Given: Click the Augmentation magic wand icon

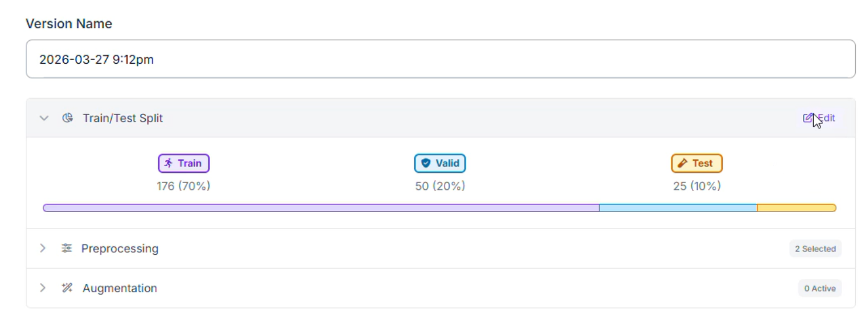Looking at the screenshot, I should click(x=67, y=288).
